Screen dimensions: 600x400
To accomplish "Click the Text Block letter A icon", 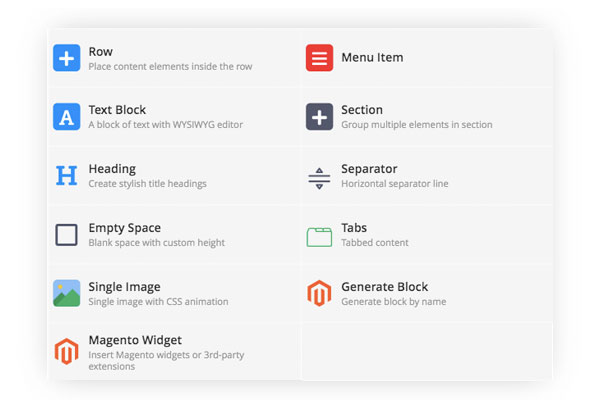I will pyautogui.click(x=66, y=117).
